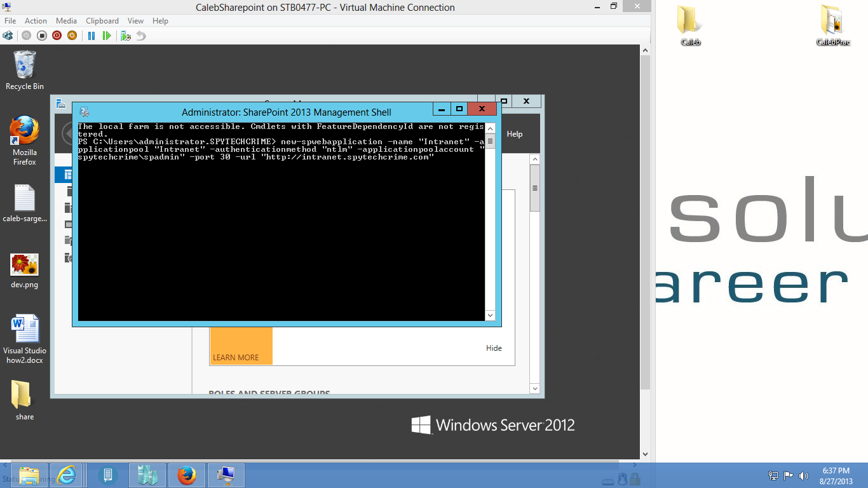This screenshot has width=868, height=488.
Task: Open the CalebPrac folder on desktop
Action: (833, 26)
